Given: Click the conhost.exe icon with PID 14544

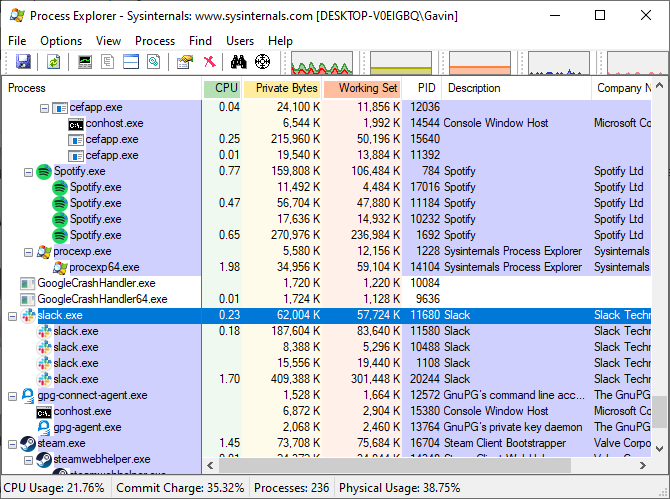Looking at the screenshot, I should (x=76, y=124).
